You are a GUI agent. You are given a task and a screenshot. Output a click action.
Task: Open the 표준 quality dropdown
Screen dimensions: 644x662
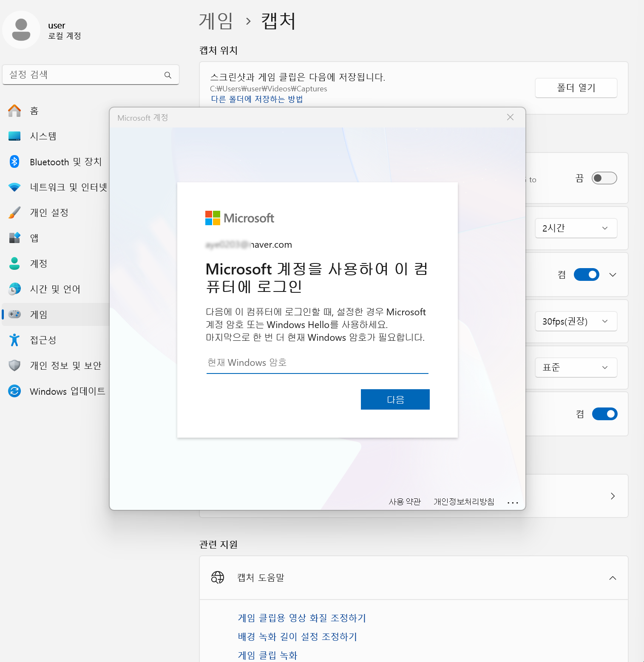tap(576, 368)
